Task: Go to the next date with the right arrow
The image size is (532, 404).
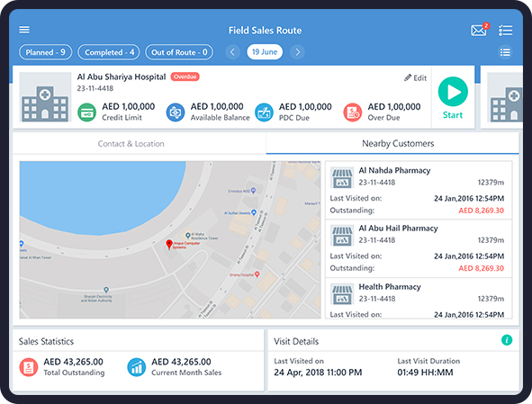Action: (x=297, y=52)
